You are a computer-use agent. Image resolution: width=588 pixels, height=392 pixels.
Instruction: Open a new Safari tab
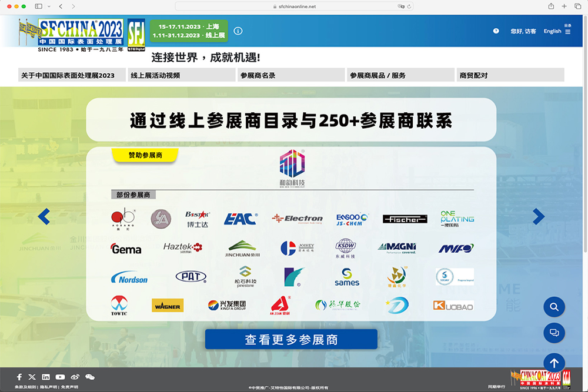point(564,6)
